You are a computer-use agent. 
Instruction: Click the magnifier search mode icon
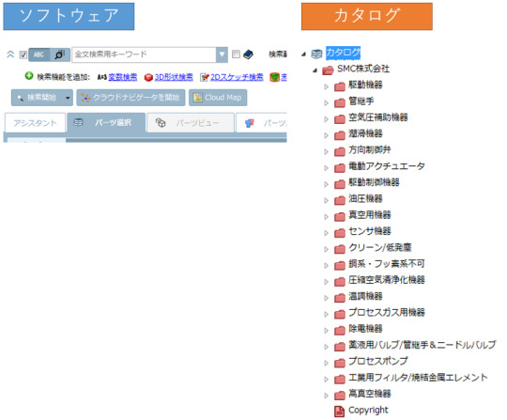point(60,54)
